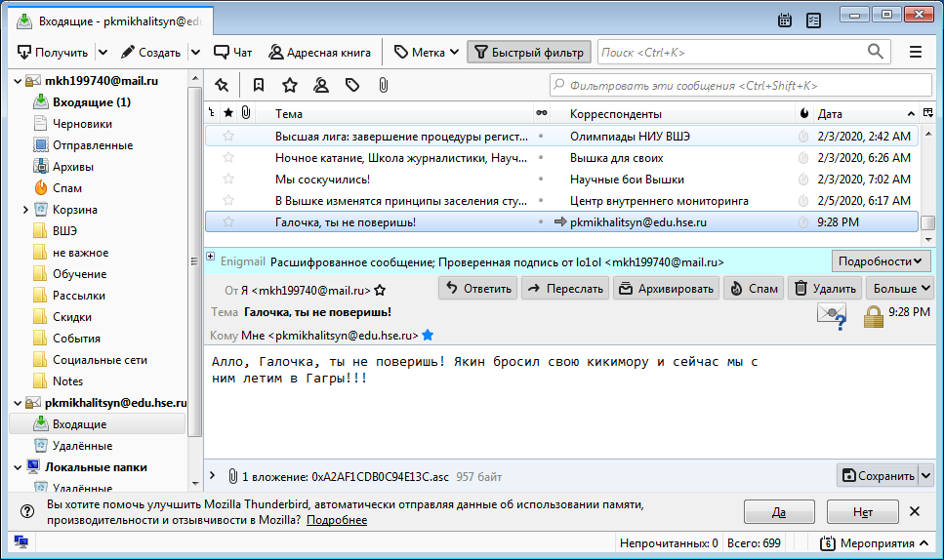
Task: Star the 'Галочка, ты не поверишь!' message
Action: 228,222
